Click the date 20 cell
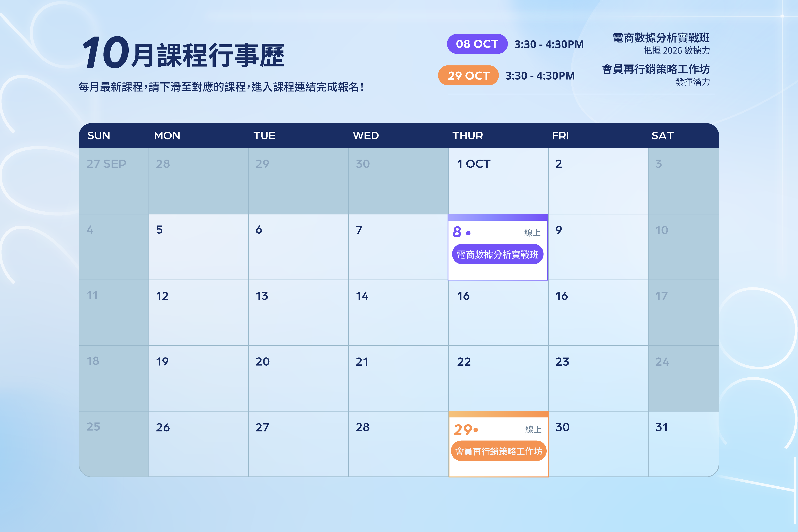This screenshot has height=532, width=798. [x=299, y=379]
